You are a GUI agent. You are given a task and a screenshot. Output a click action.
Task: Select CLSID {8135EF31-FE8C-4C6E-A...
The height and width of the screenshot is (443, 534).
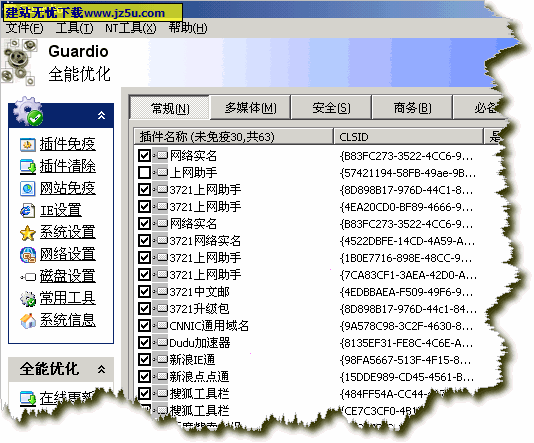pyautogui.click(x=406, y=343)
